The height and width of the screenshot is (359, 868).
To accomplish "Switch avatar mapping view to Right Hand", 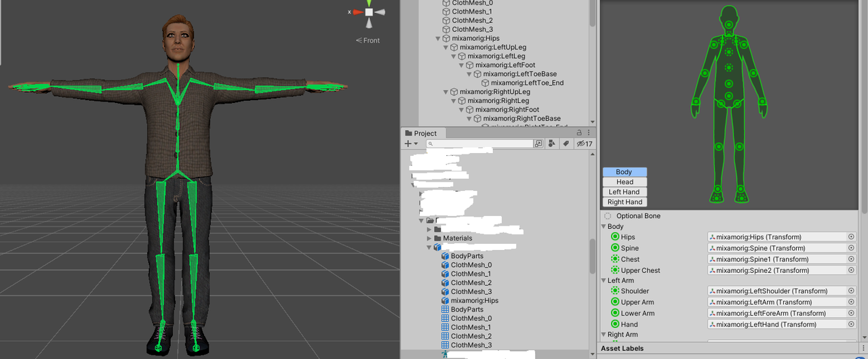I will point(625,202).
